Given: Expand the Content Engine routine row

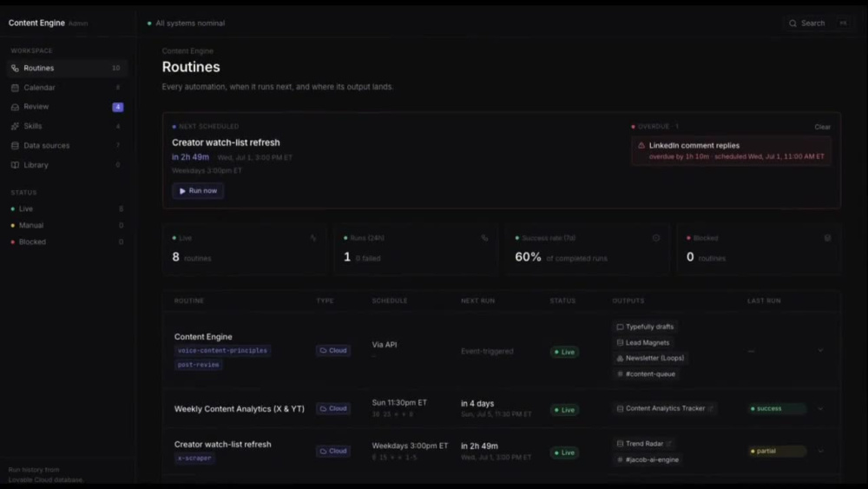Looking at the screenshot, I should tap(820, 351).
